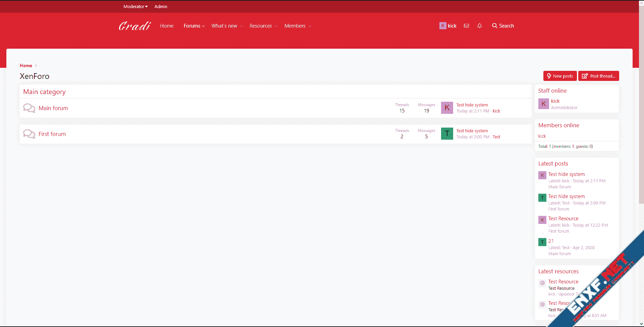The image size is (644, 327).
Task: Go to the Home navigation tab
Action: [x=167, y=26]
